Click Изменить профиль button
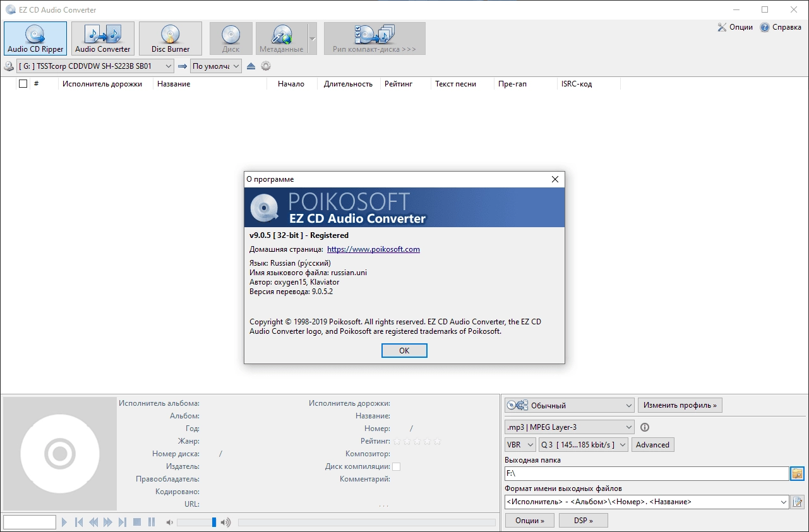 [680, 405]
